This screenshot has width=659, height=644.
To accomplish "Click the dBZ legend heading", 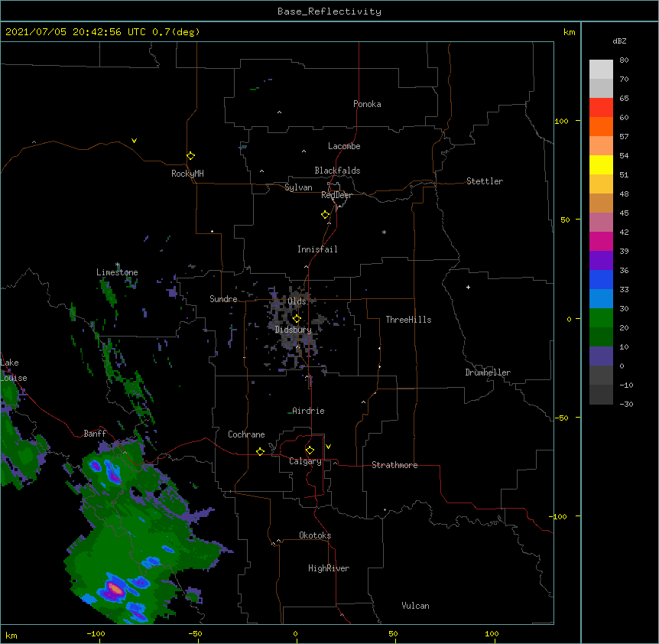I will pos(619,41).
